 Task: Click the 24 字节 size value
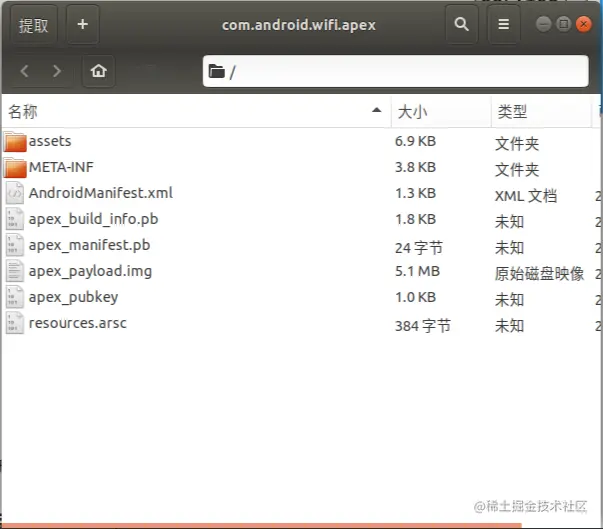point(419,248)
